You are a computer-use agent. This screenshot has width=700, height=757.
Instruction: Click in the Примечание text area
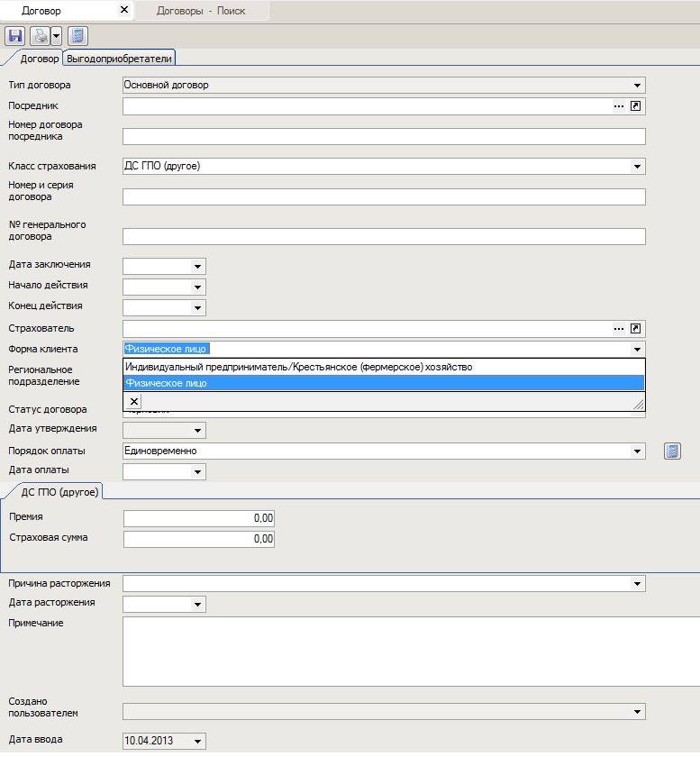tap(405, 651)
